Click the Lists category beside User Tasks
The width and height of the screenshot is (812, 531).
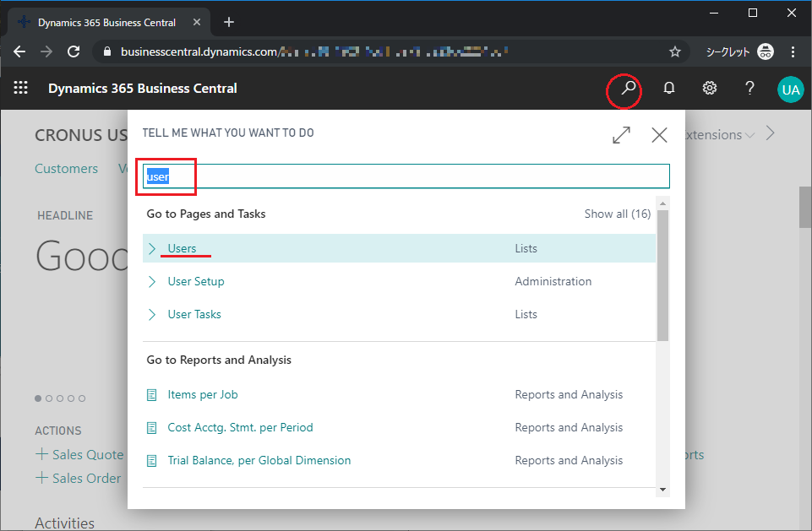pos(526,315)
